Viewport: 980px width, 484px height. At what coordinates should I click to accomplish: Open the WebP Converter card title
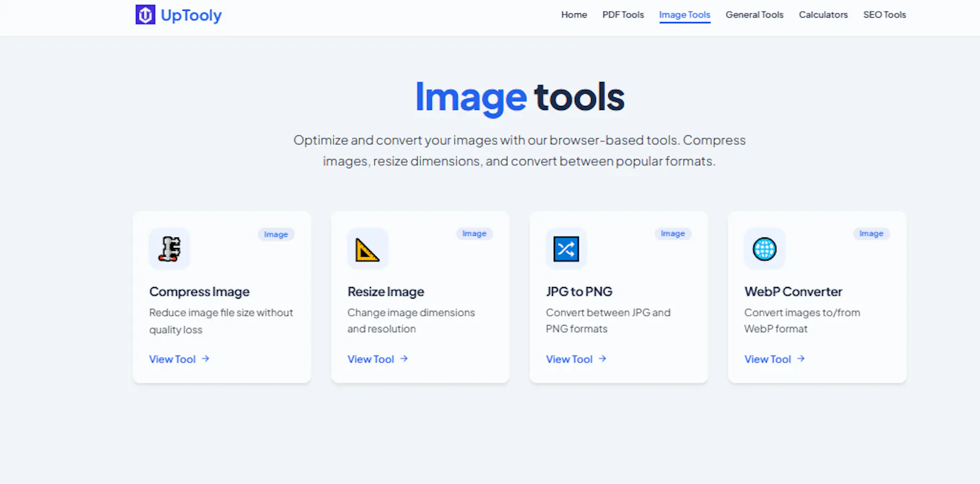(793, 292)
